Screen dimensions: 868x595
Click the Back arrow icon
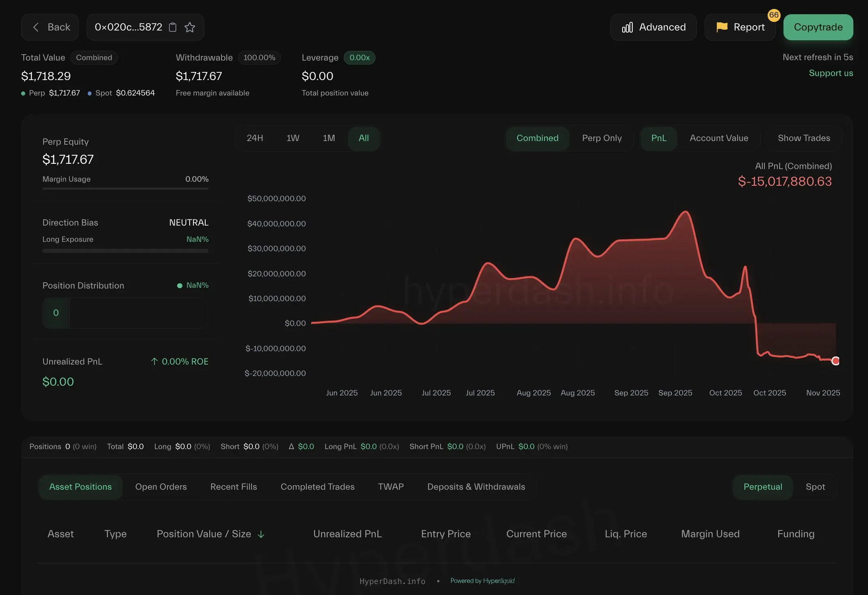pyautogui.click(x=36, y=27)
